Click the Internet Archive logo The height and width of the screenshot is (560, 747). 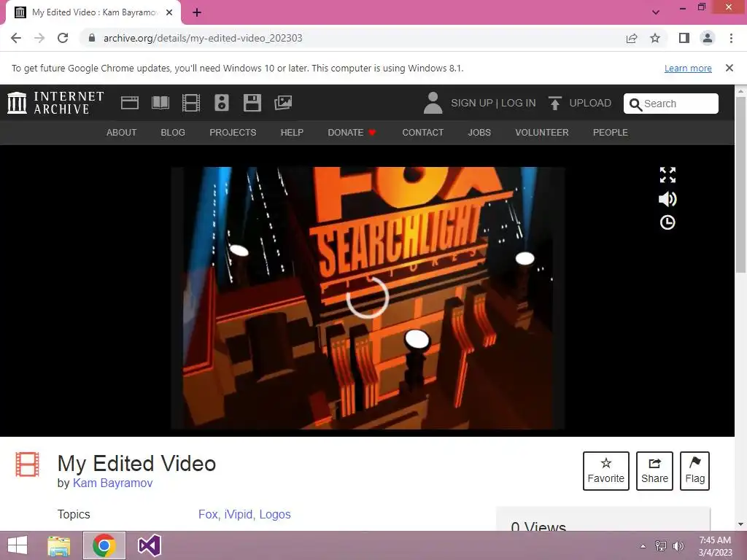coord(55,103)
